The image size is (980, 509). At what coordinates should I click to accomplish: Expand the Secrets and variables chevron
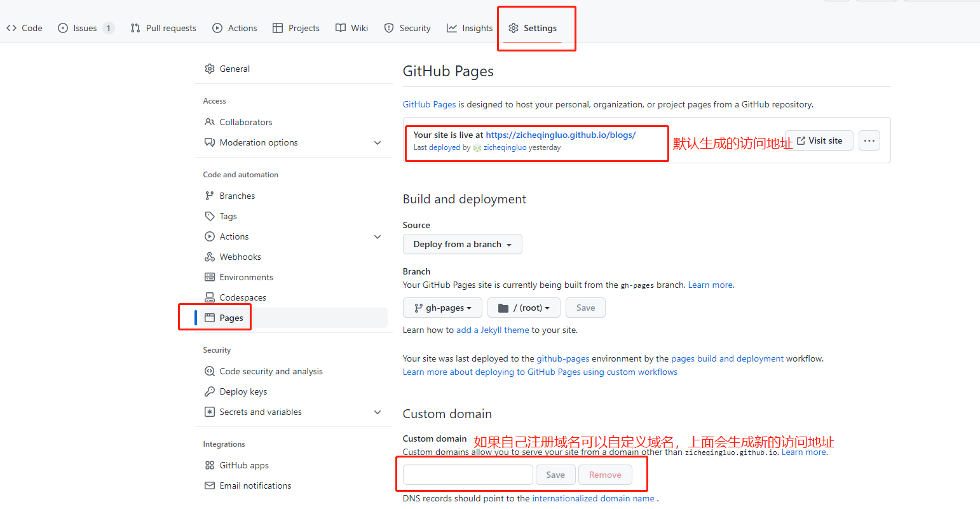click(378, 412)
